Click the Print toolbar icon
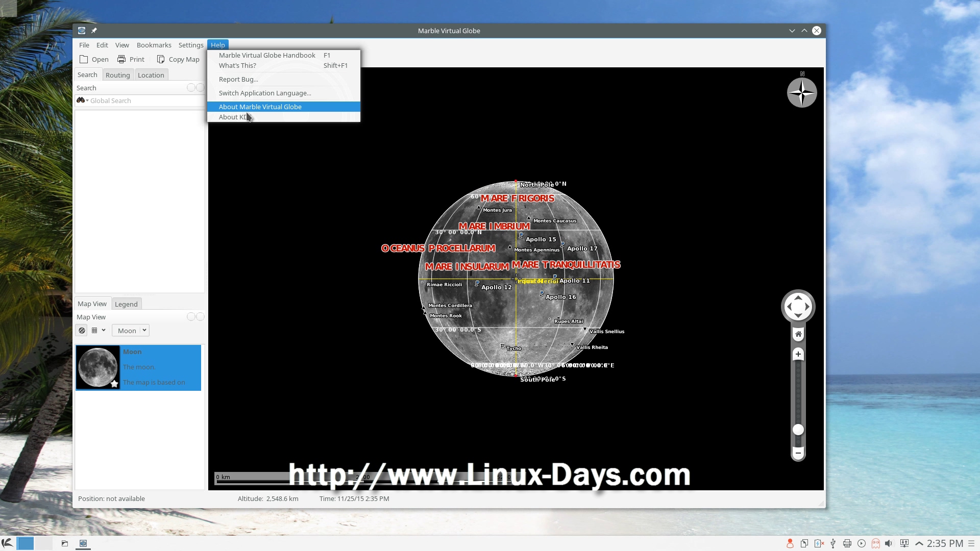Image resolution: width=980 pixels, height=551 pixels. 121,59
